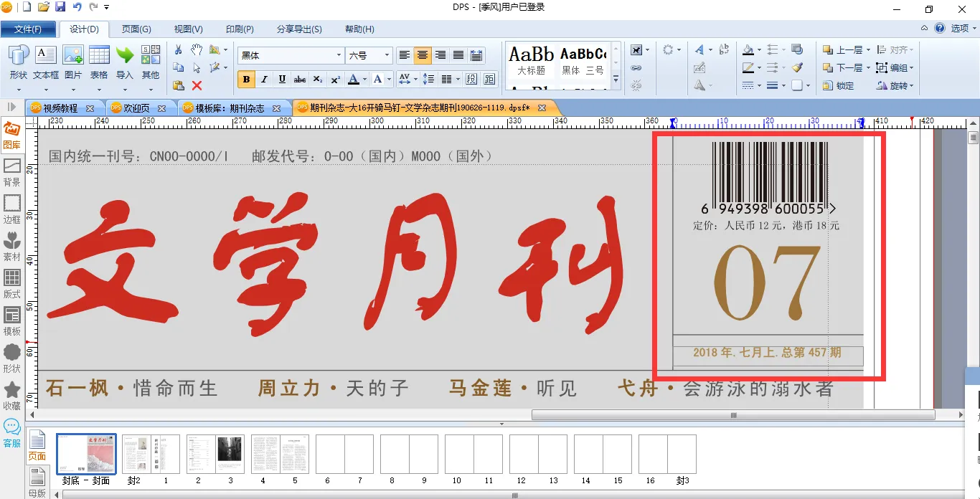This screenshot has width=980, height=499.
Task: Open the 黑体 font name dropdown
Action: pyautogui.click(x=339, y=55)
